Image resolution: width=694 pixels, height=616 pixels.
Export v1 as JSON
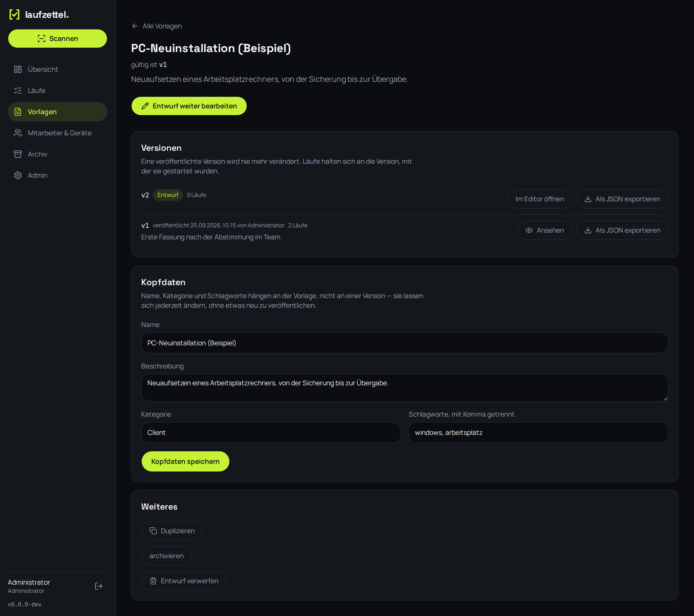(x=622, y=230)
